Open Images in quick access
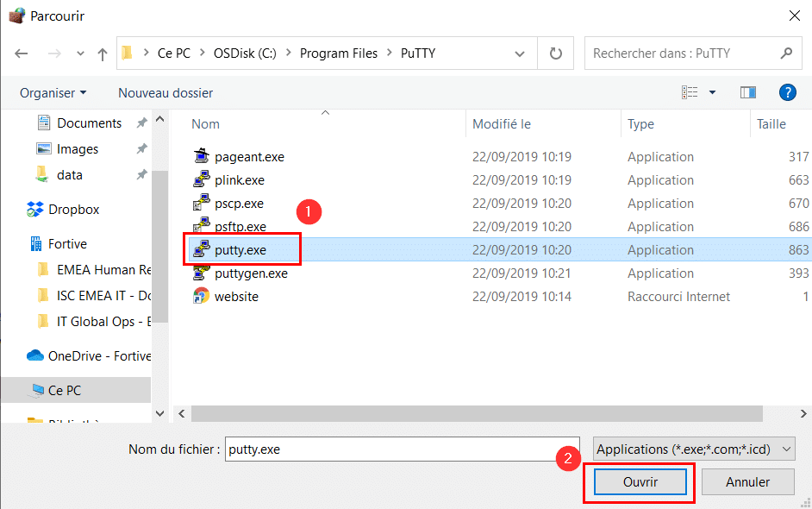The width and height of the screenshot is (812, 509). point(78,148)
